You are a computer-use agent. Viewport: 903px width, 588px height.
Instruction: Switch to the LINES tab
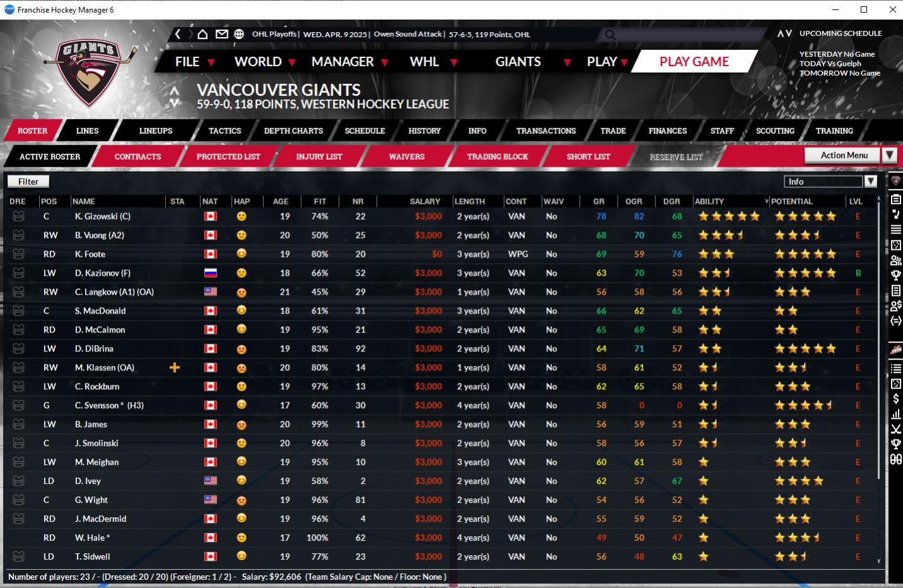coord(87,131)
